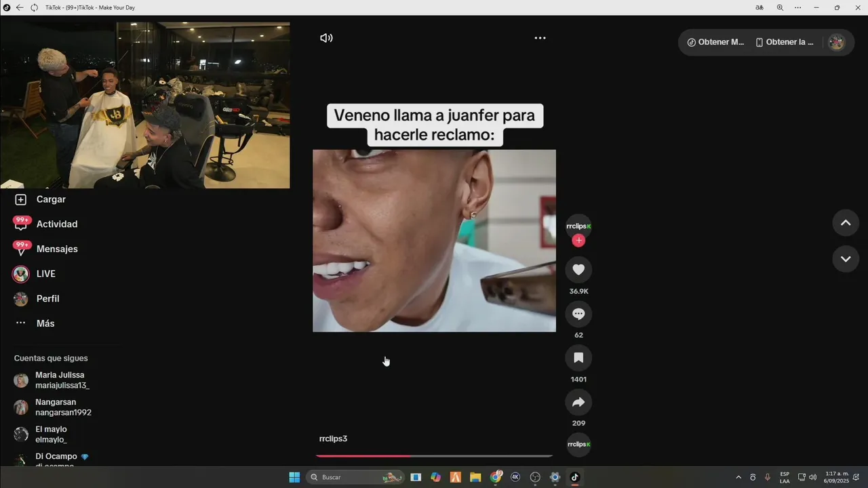Go to previous video with up chevron
The width and height of the screenshot is (868, 488).
846,223
